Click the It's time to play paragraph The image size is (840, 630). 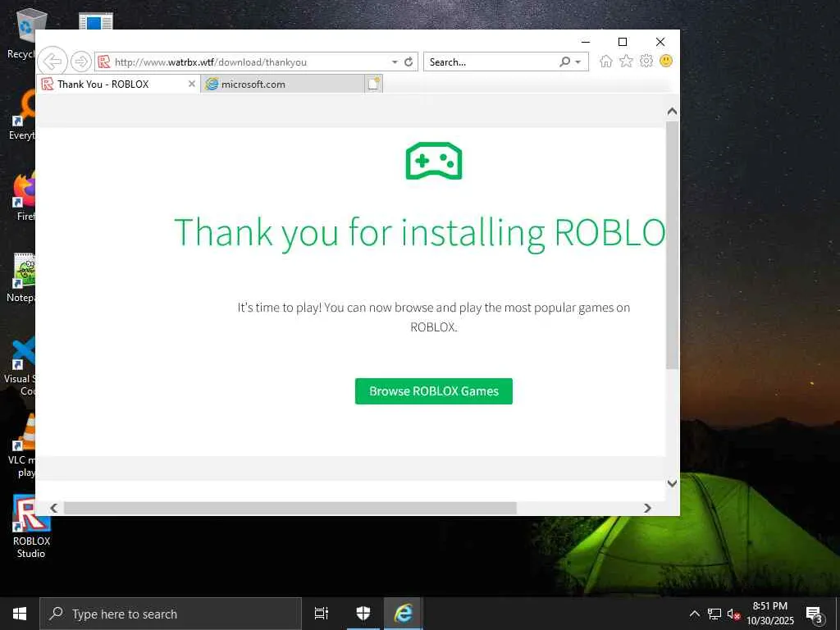[434, 317]
